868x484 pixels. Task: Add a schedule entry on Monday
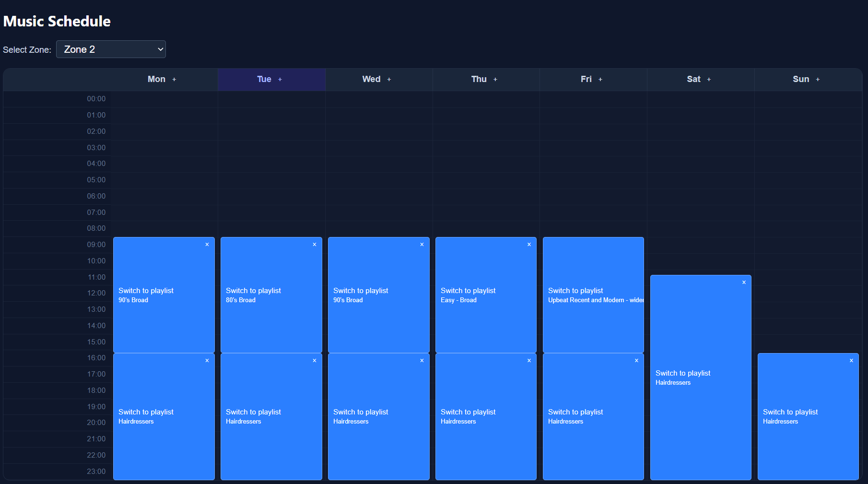coord(174,80)
